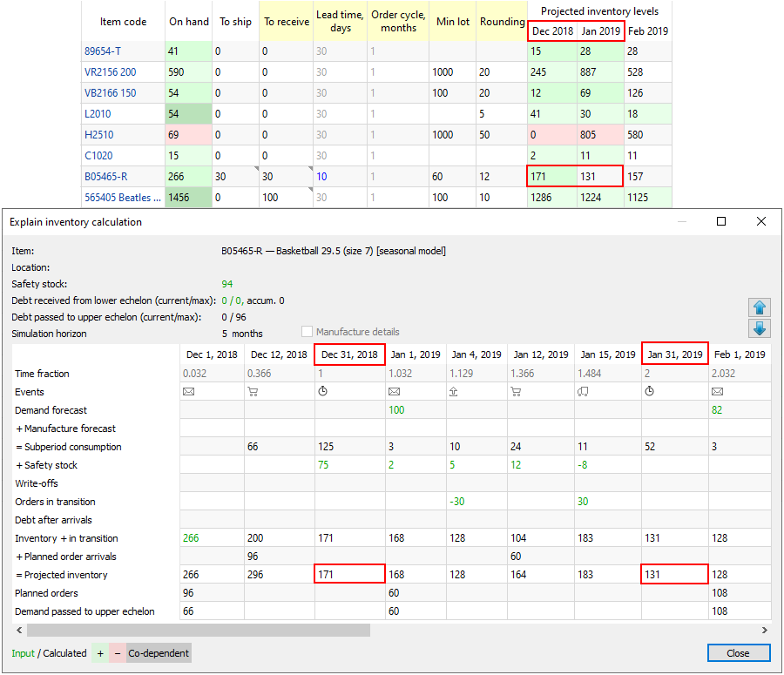Select the To receive cell for 565405 Beatles

click(x=285, y=198)
